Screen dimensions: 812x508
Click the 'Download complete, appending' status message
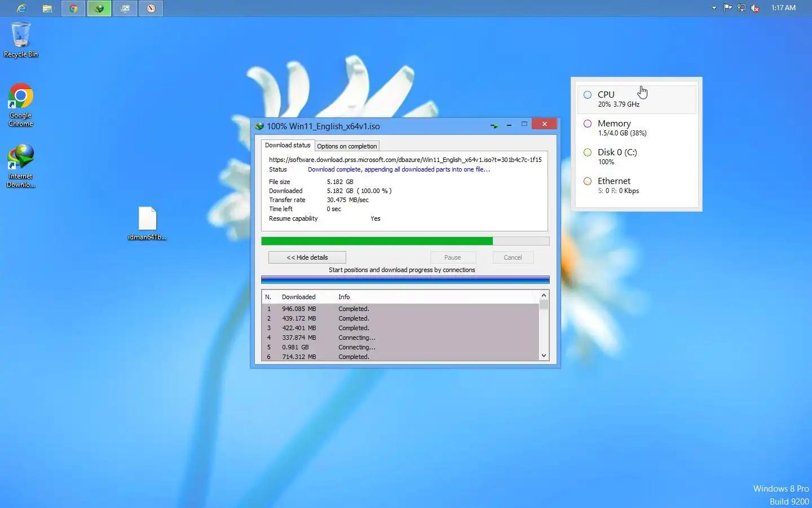[399, 169]
